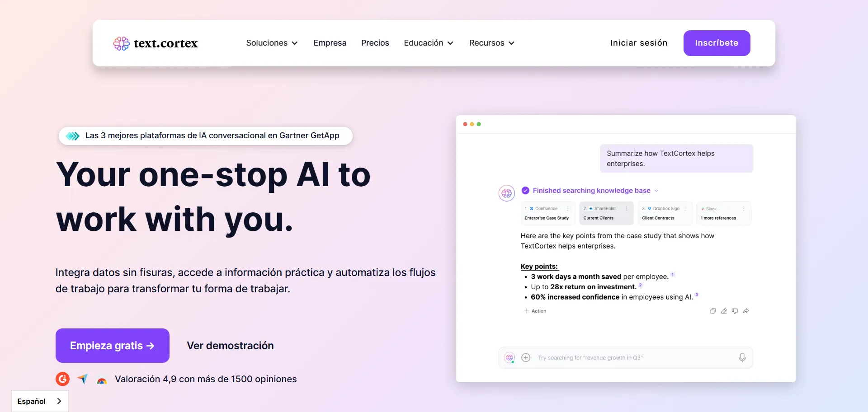Click the Your one-stop AI headline

pyautogui.click(x=213, y=197)
